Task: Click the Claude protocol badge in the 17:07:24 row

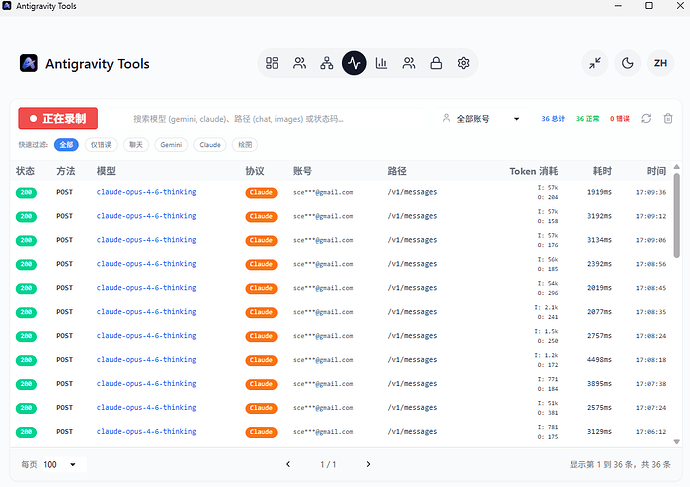Action: click(261, 408)
